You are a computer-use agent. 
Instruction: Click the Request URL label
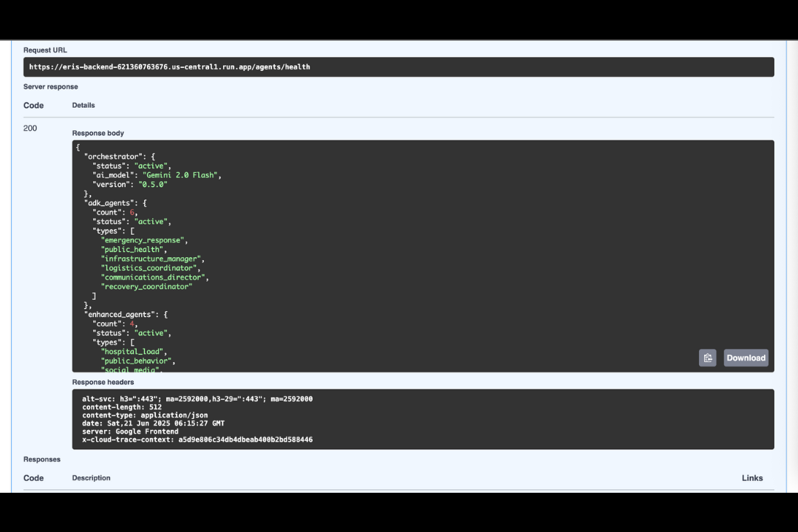coord(45,50)
